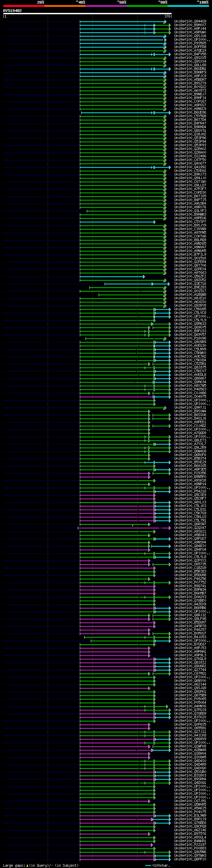Click UniRef100_B9NDJ7 label

(190, 94)
